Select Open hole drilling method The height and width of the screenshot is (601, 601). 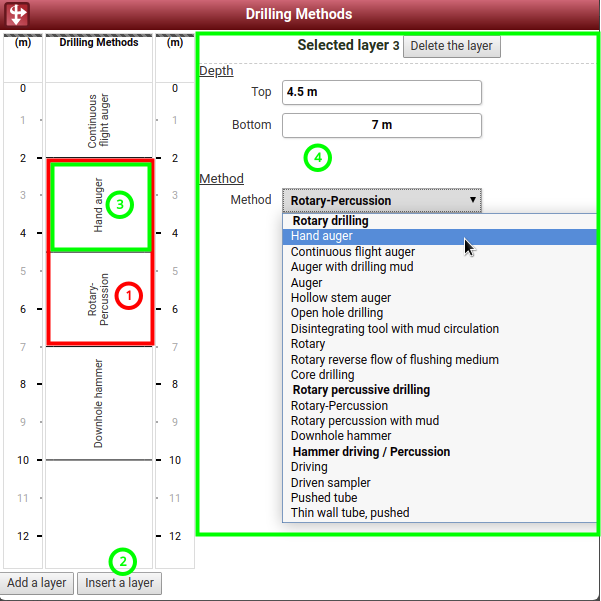(x=336, y=313)
